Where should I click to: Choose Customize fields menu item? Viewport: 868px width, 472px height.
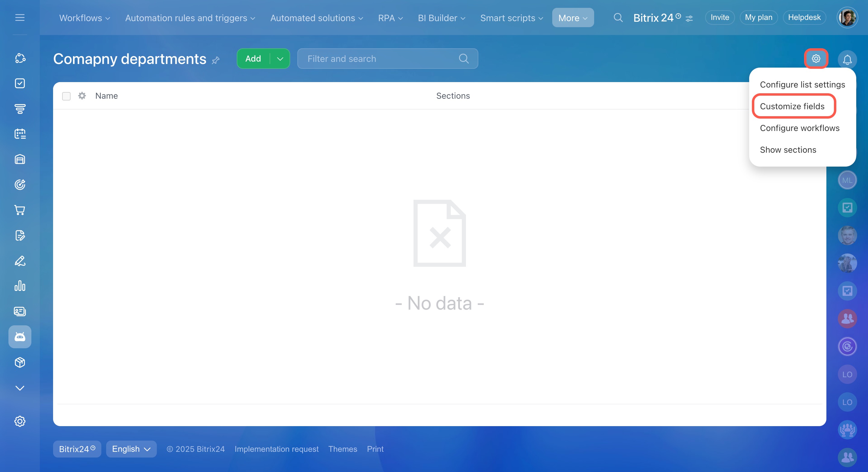(792, 106)
